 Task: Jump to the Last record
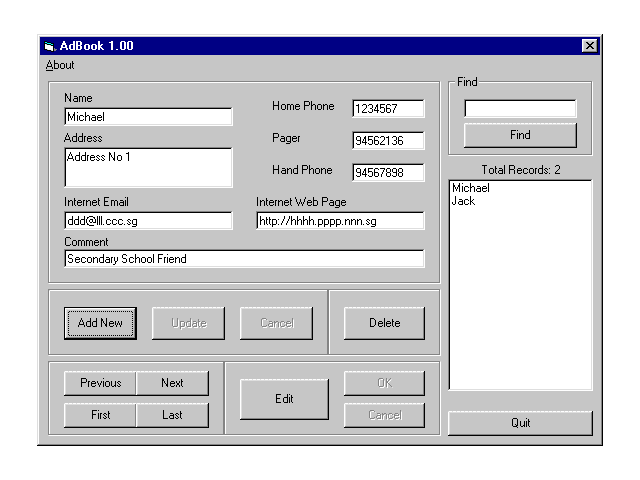(172, 415)
